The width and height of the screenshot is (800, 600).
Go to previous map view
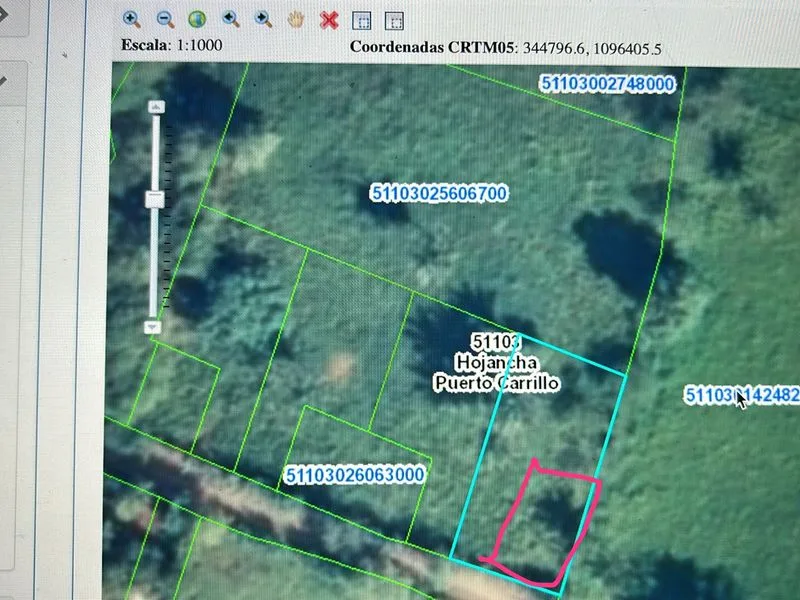[x=231, y=19]
